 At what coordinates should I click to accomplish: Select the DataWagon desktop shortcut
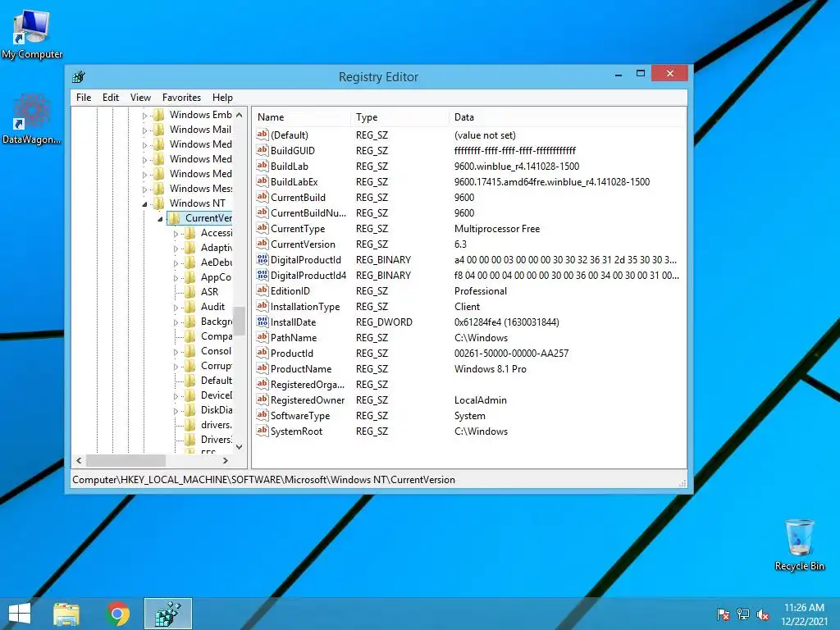pos(32,119)
